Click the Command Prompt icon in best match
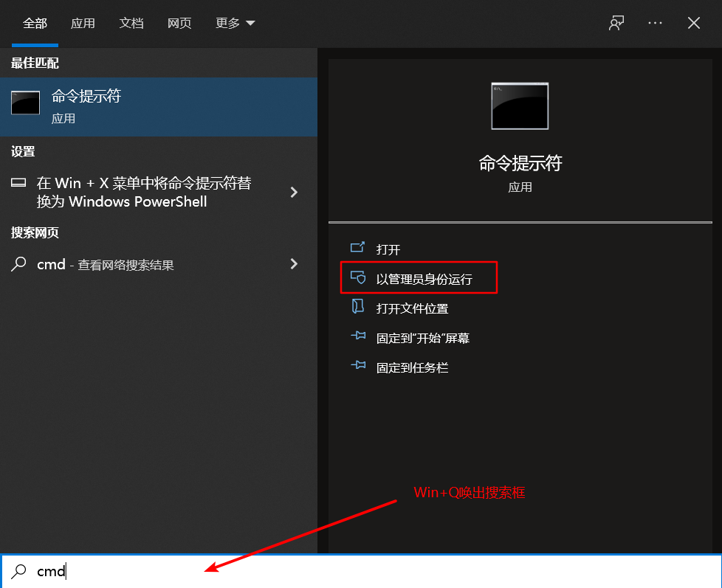The height and width of the screenshot is (588, 722). point(25,102)
